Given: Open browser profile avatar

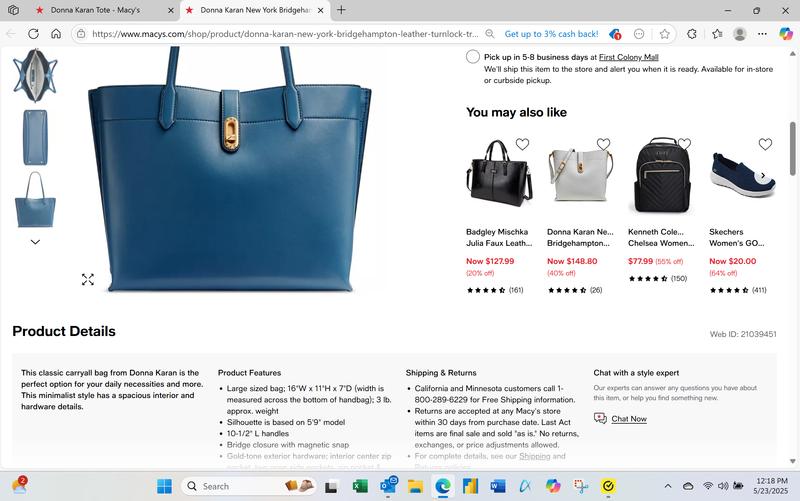Looking at the screenshot, I should 740,34.
